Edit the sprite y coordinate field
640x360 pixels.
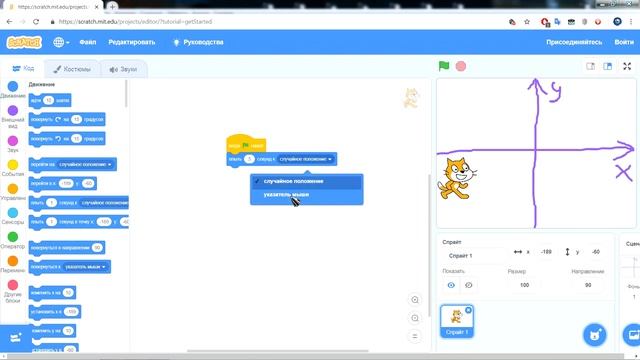point(596,252)
